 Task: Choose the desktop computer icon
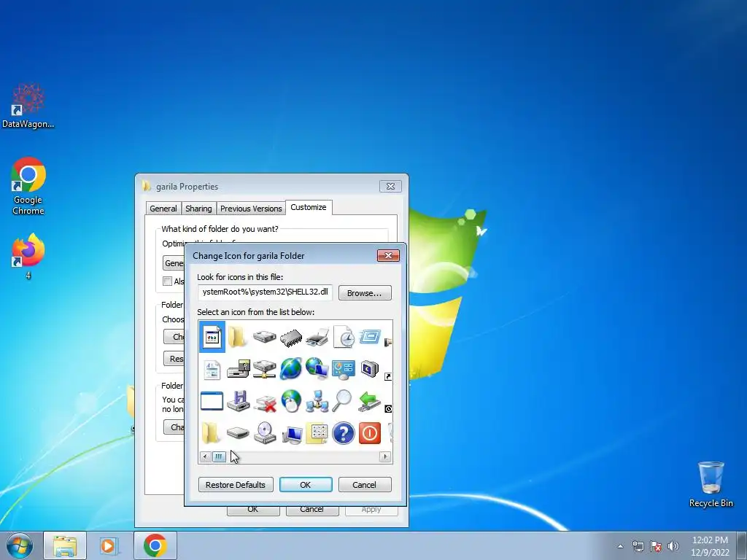point(292,435)
